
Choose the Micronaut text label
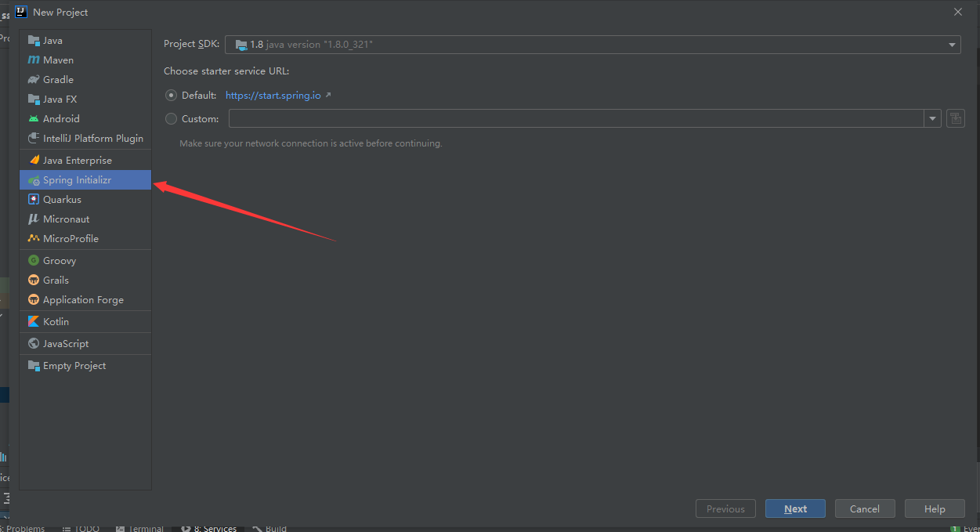[67, 219]
